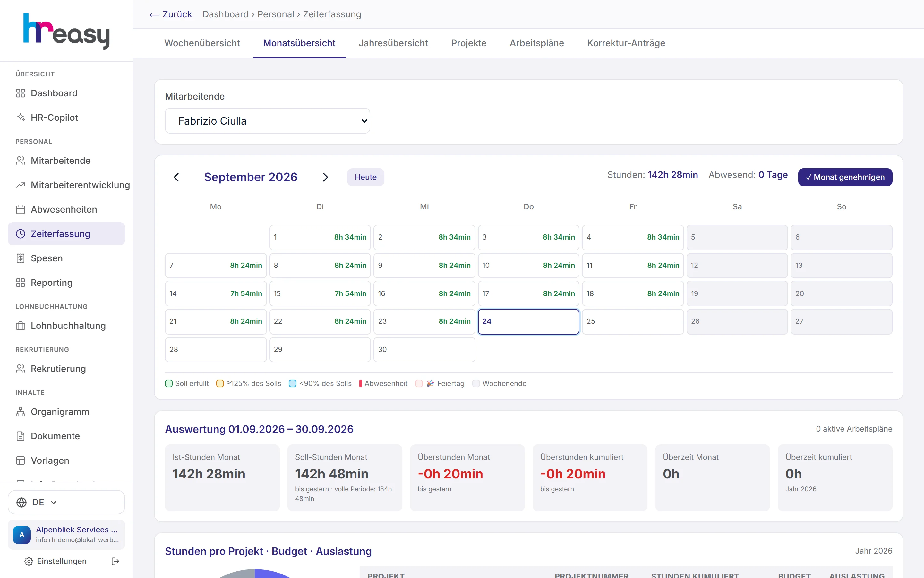Click Personal in the breadcrumb
Image resolution: width=924 pixels, height=578 pixels.
click(x=276, y=14)
